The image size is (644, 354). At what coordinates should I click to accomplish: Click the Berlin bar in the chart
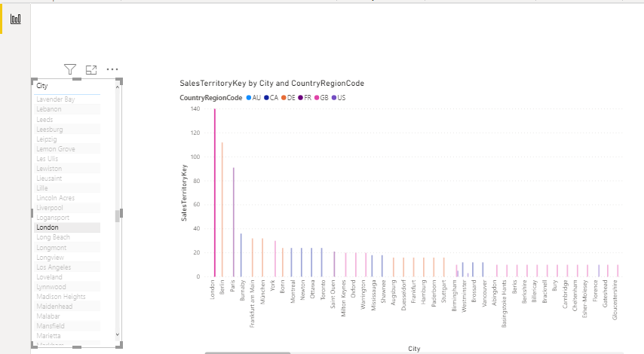[222, 209]
